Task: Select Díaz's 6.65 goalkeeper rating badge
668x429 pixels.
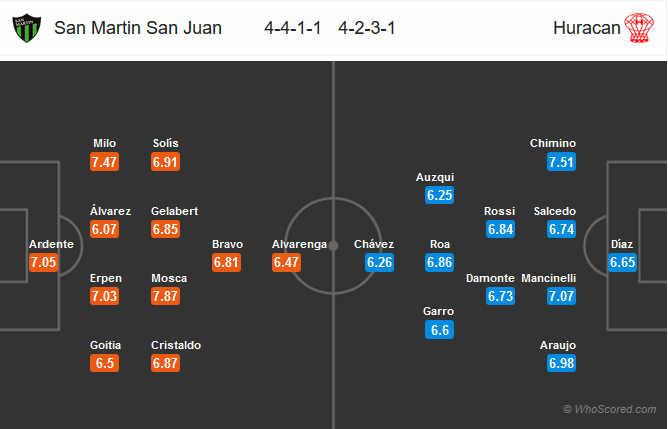Action: [622, 262]
